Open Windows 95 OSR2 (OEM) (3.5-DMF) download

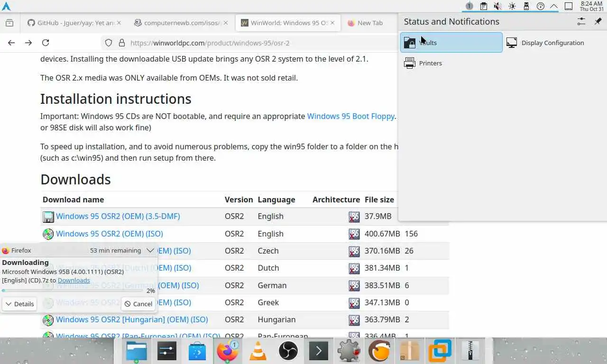click(x=118, y=216)
